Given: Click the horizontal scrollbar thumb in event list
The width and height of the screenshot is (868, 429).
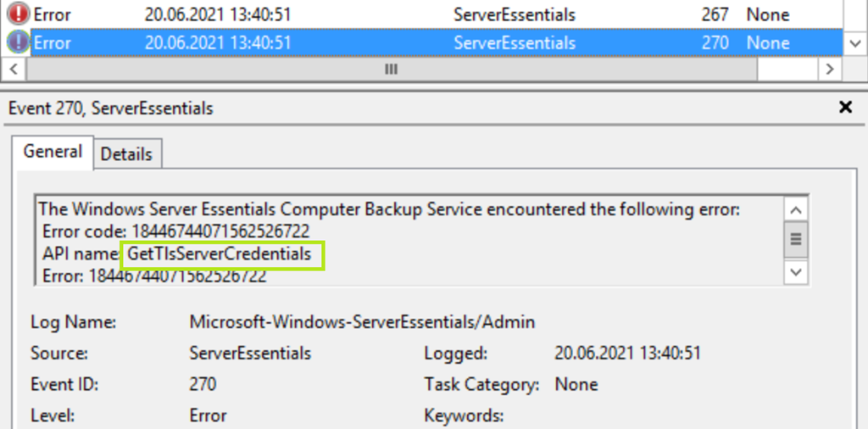Looking at the screenshot, I should click(391, 70).
